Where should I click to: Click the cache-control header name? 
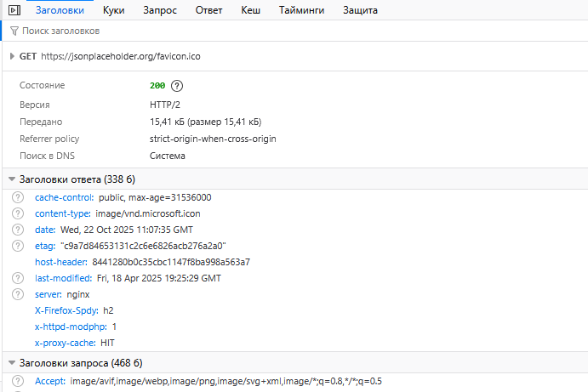pos(64,198)
